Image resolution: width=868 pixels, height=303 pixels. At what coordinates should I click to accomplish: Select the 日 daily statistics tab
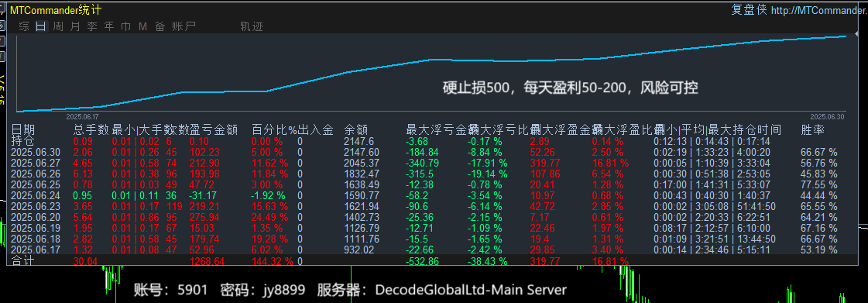pos(41,26)
